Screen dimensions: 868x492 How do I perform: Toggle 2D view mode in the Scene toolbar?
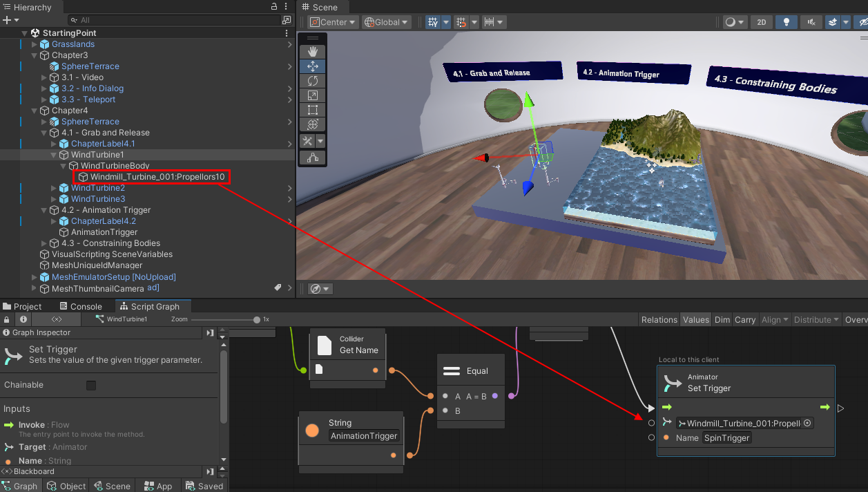[x=761, y=21]
